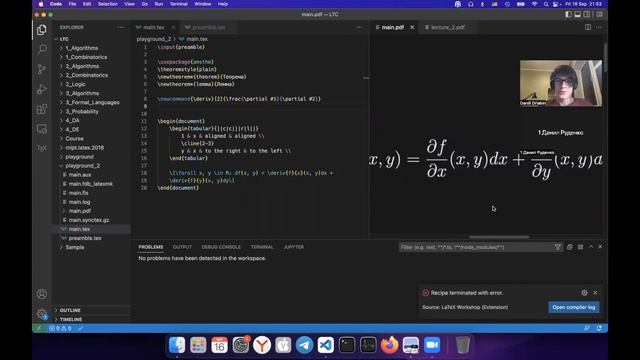Image resolution: width=640 pixels, height=360 pixels.
Task: Click the remote connection status bar icon
Action: pyautogui.click(x=39, y=328)
